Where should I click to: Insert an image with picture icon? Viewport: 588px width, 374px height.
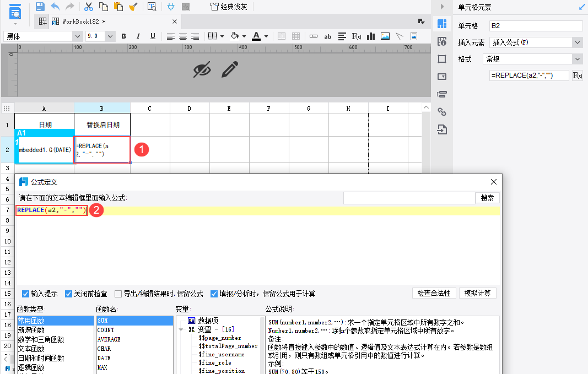coord(385,36)
